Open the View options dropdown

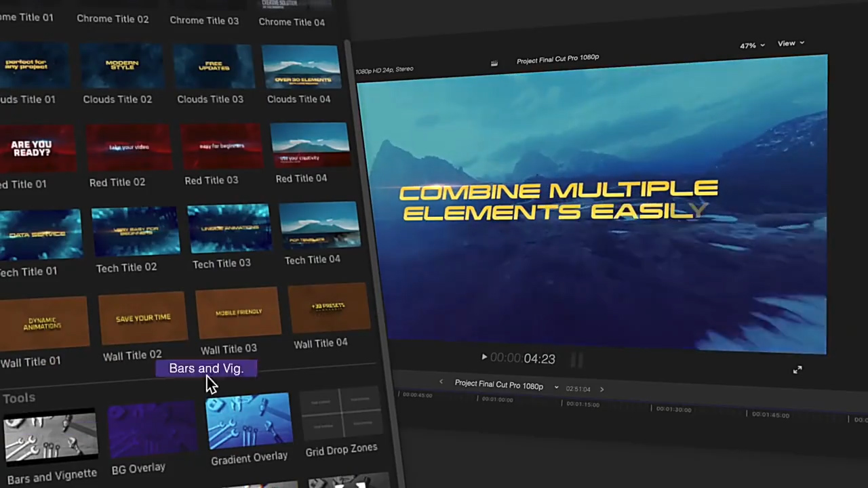791,43
